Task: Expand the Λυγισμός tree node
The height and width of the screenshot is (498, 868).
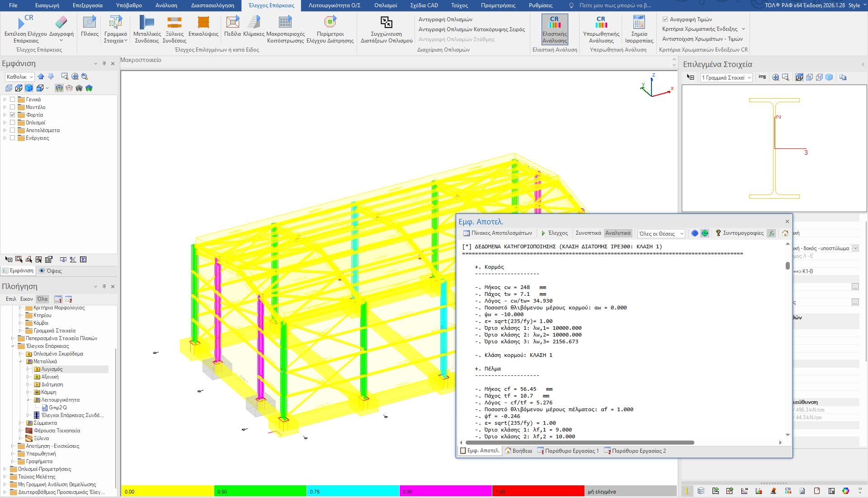Action: pos(28,369)
